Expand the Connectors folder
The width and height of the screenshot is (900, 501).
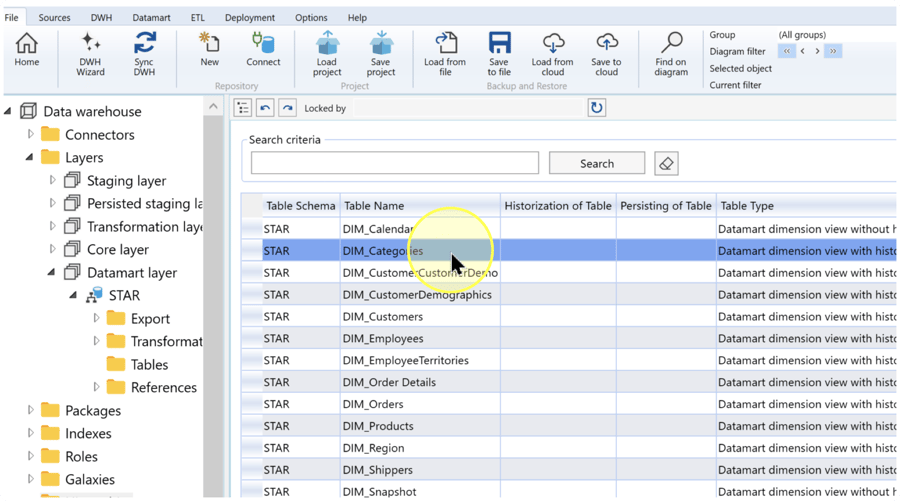[x=30, y=134]
